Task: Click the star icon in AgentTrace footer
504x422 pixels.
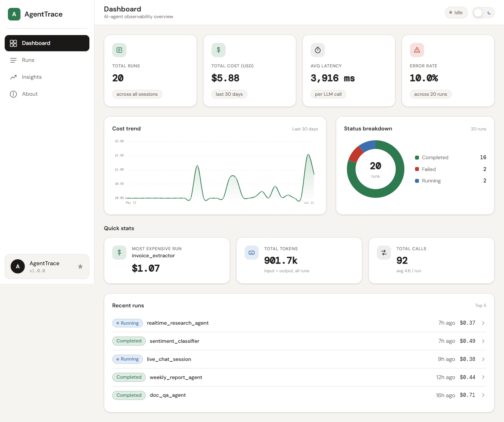Action: (80, 267)
